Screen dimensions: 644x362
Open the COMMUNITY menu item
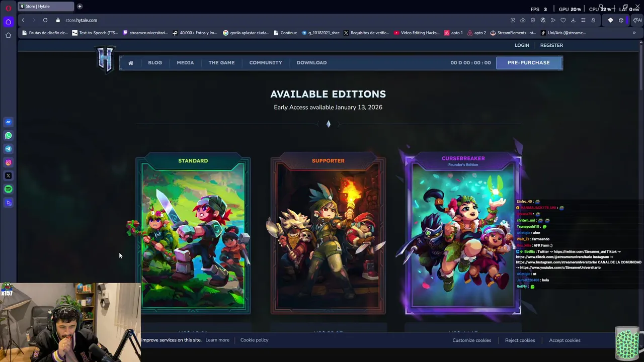point(266,62)
